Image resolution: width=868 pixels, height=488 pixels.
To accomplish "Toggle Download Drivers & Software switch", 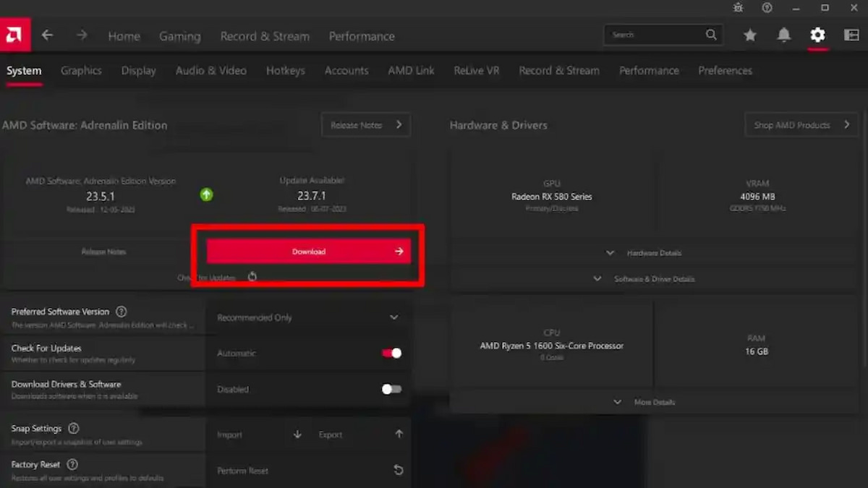I will (x=391, y=389).
